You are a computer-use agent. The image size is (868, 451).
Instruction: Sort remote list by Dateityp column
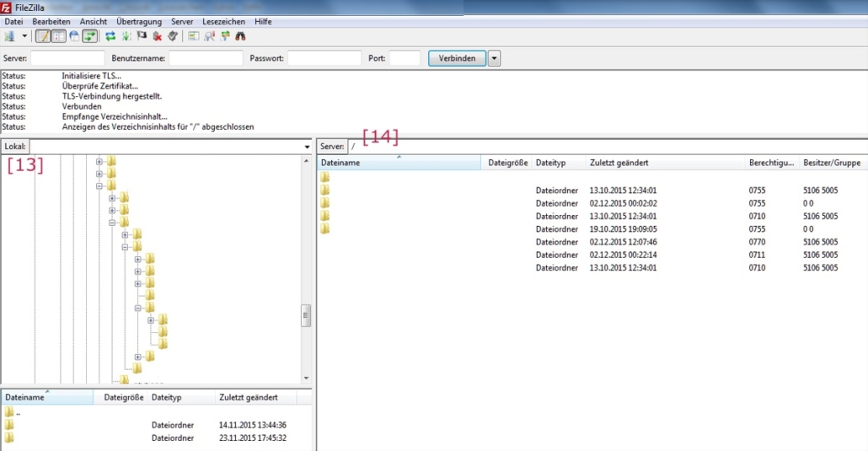559,163
